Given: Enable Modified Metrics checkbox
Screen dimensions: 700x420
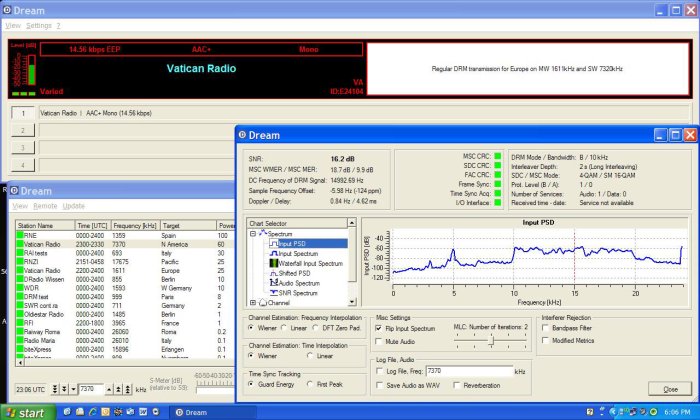Looking at the screenshot, I should (x=545, y=341).
